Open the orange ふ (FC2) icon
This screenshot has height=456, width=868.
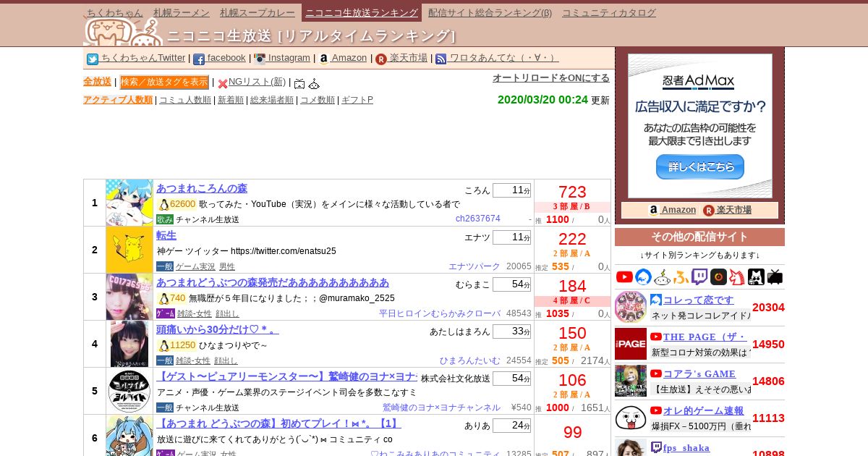pyautogui.click(x=681, y=276)
